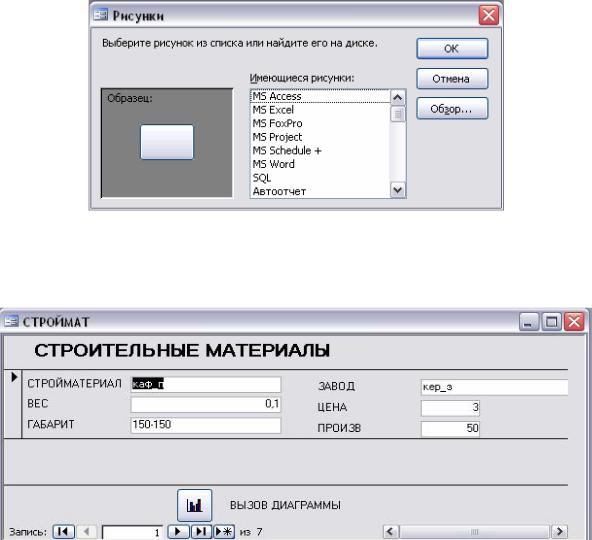Image resolution: width=592 pixels, height=540 pixels.
Task: Click the Рисунки dialog title icon
Action: coord(100,15)
